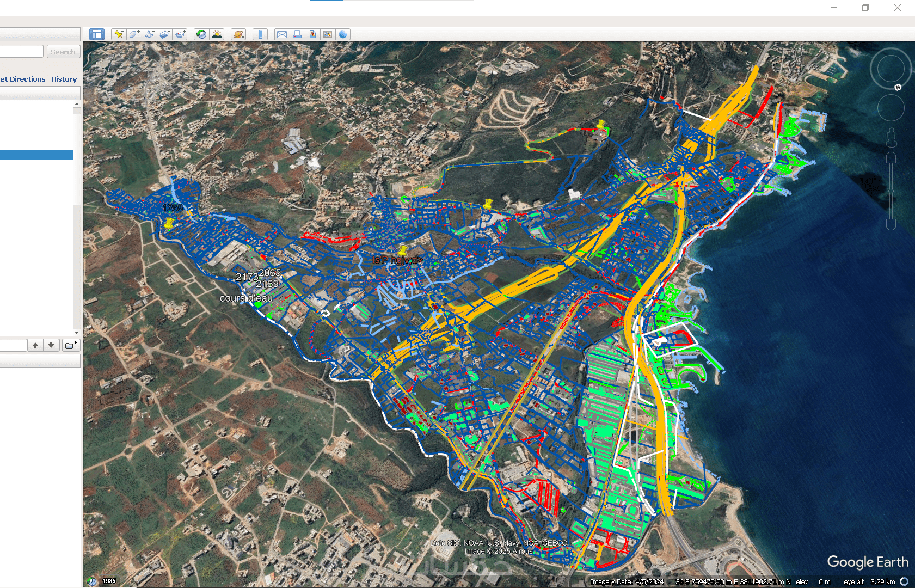Open the ruler measurement tool
This screenshot has height=588, width=915.
(260, 34)
